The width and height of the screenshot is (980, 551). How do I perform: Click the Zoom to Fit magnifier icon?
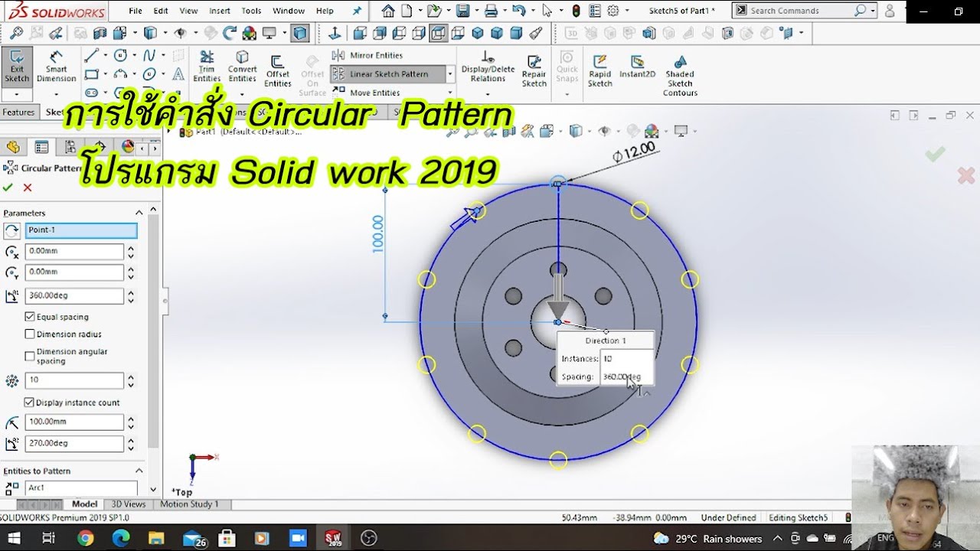(16, 34)
